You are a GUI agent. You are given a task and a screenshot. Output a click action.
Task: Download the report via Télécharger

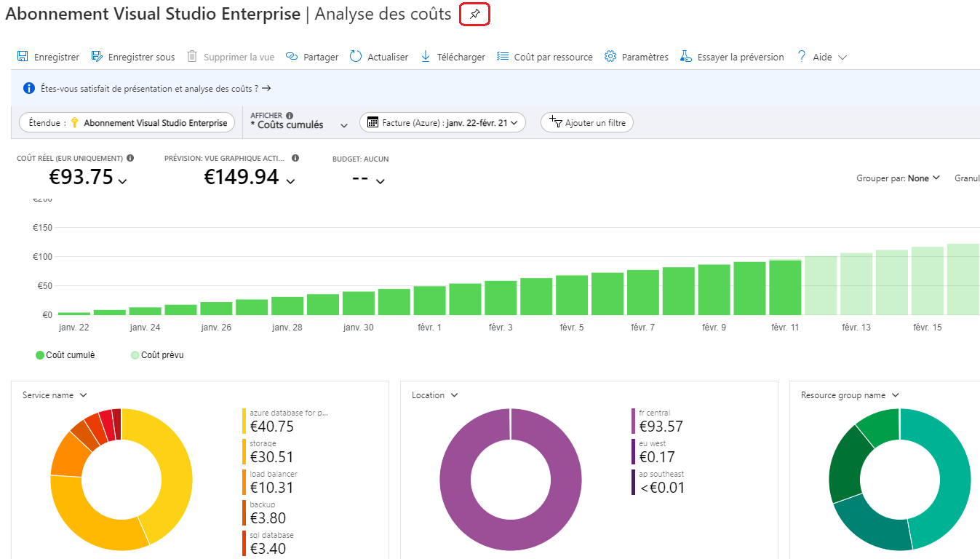pyautogui.click(x=453, y=57)
